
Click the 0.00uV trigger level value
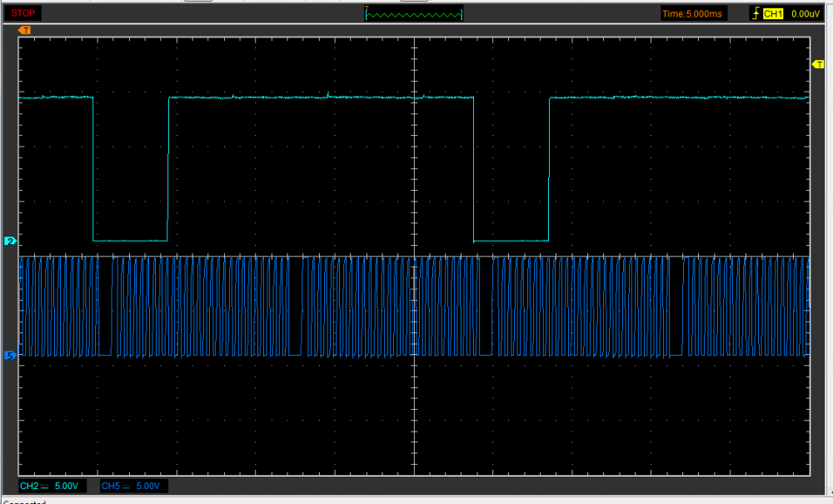click(806, 13)
